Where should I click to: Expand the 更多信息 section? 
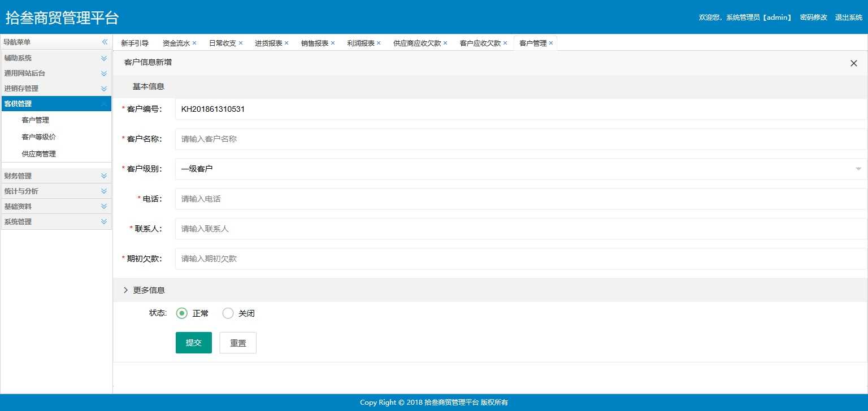(490, 290)
